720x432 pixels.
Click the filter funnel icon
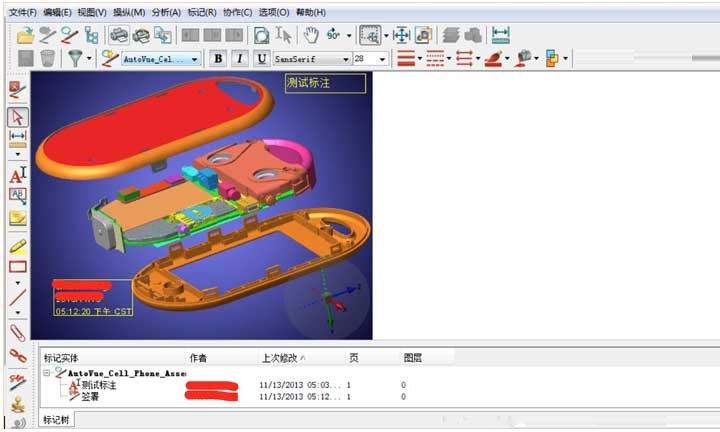pos(75,58)
